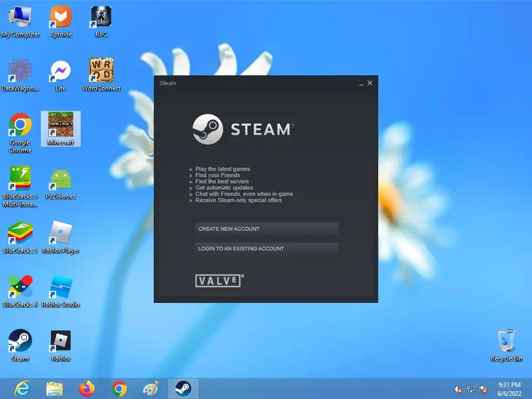
Task: Click 'Get automatic updates' text
Action: [224, 188]
